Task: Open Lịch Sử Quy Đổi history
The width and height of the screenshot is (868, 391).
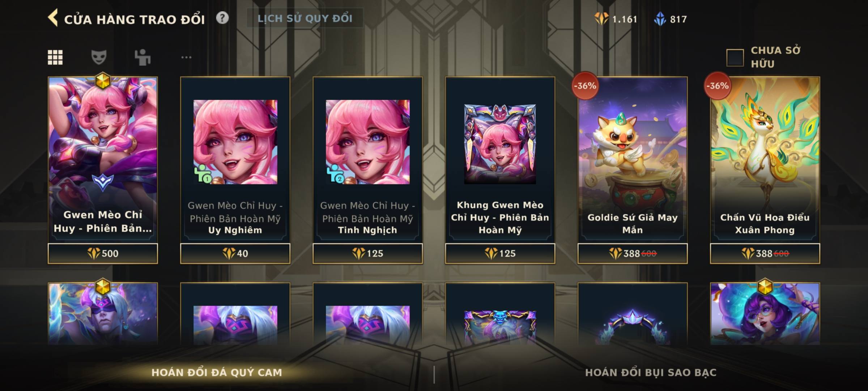Action: tap(305, 18)
